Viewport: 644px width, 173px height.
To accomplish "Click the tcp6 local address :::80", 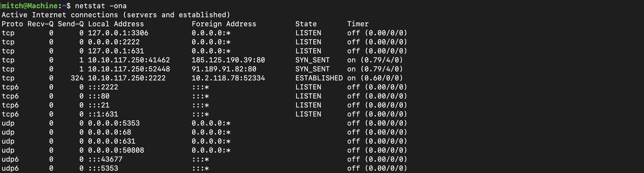I will (99, 96).
